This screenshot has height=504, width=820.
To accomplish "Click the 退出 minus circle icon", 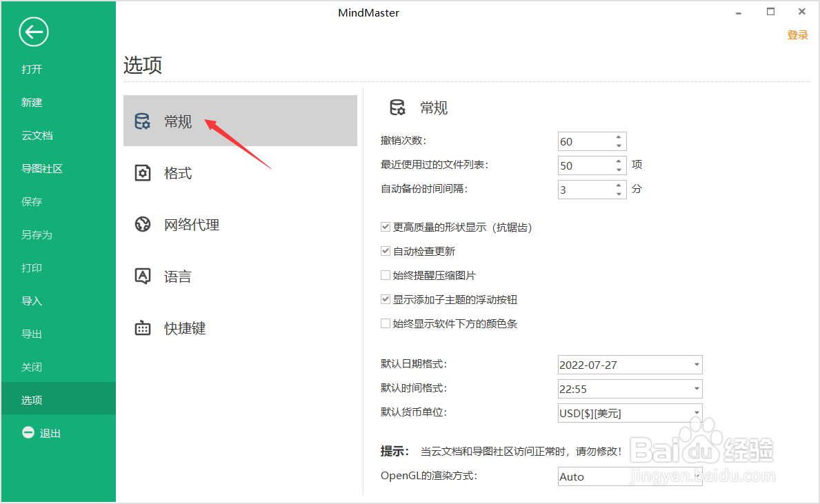I will [28, 432].
